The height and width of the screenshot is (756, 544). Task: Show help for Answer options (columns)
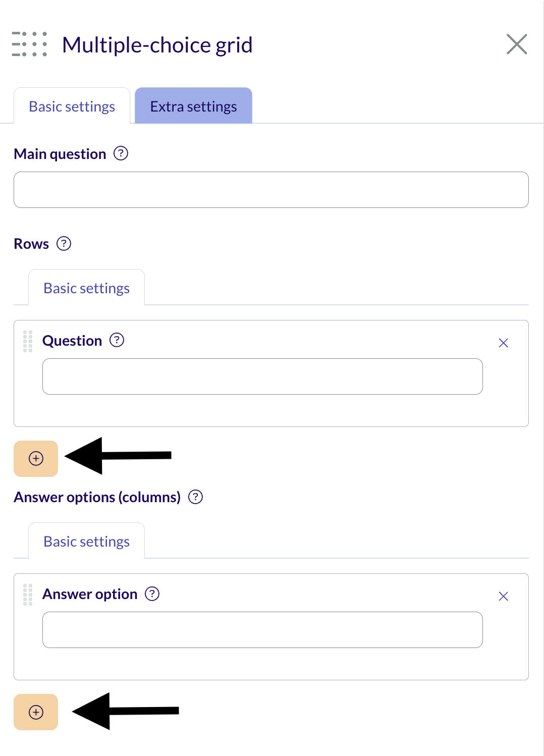[x=195, y=497]
